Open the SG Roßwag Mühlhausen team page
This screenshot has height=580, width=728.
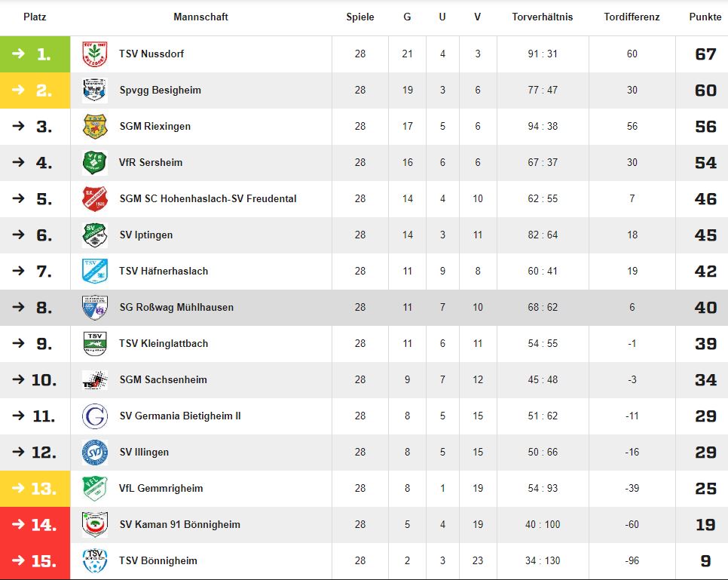click(176, 307)
